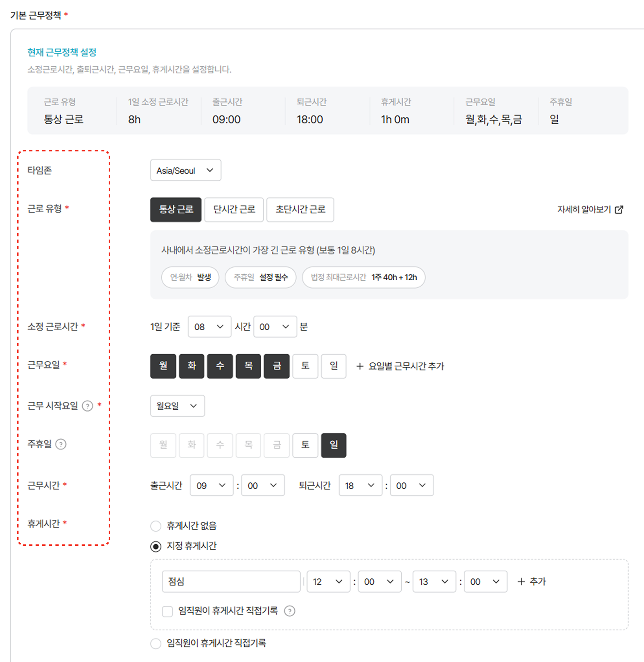The width and height of the screenshot is (644, 662).
Task: Click 주휴일 설정 필수 chip
Action: (x=260, y=277)
